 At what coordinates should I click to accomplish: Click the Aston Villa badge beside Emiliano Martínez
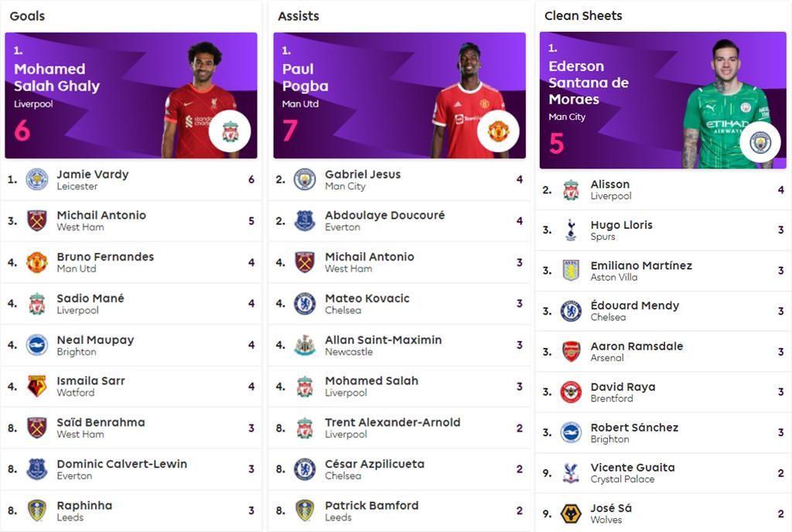pyautogui.click(x=571, y=271)
